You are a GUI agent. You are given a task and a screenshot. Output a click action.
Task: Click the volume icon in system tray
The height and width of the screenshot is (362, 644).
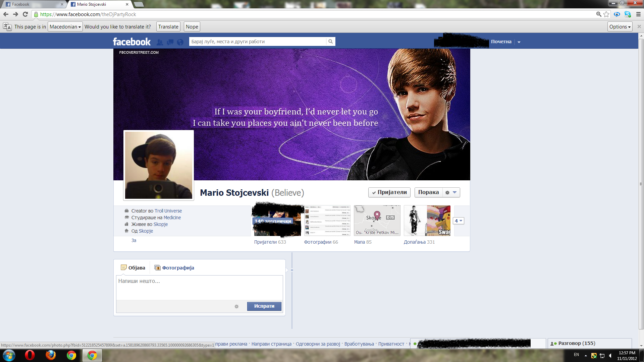tap(610, 356)
